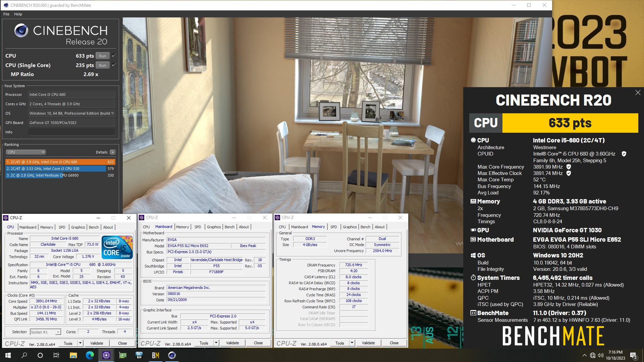
Task: Select the Intel Core i5 CPU 680 ranking row
Action: coord(60,162)
